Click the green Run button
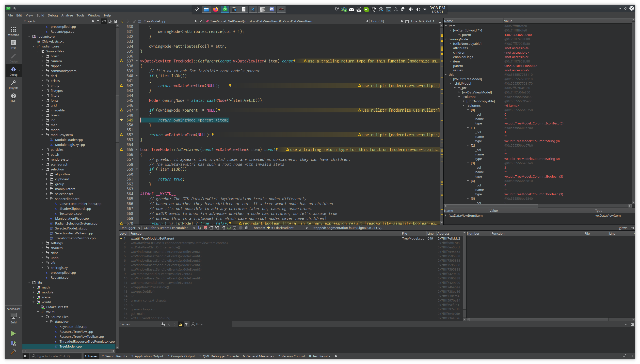The width and height of the screenshot is (640, 364). (13, 333)
